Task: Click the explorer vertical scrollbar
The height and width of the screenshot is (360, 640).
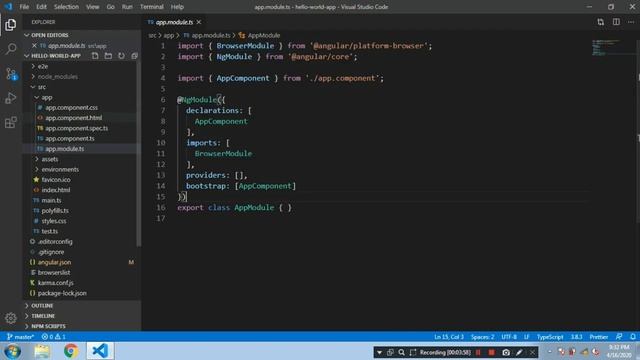Action: coord(139,153)
